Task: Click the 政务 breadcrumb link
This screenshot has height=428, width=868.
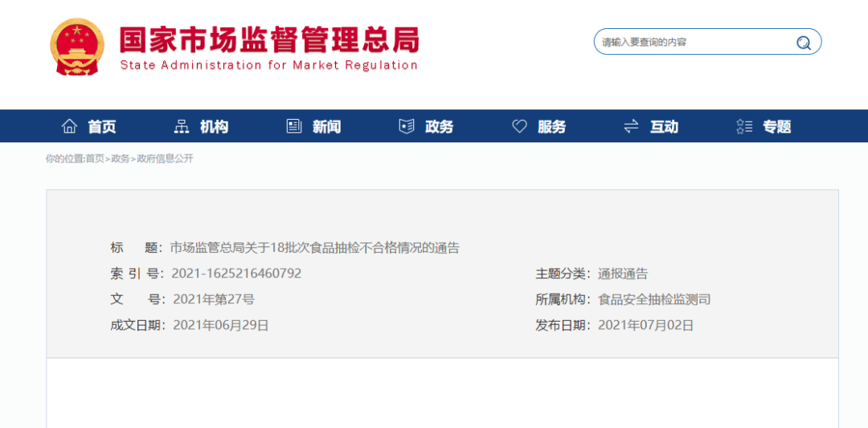Action: (120, 158)
